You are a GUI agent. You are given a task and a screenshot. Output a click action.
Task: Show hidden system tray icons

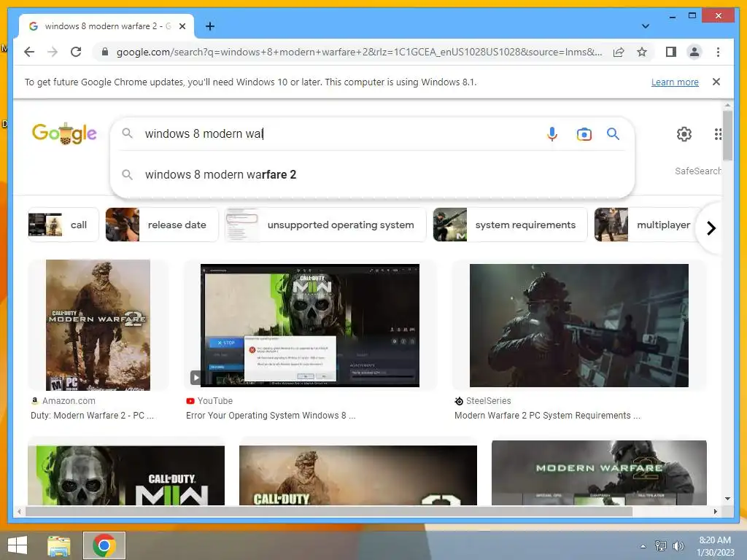[x=643, y=546]
